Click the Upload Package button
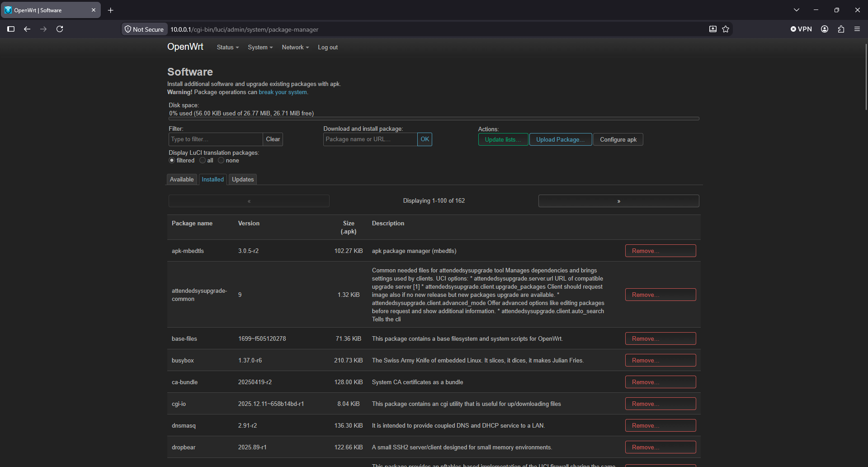868x467 pixels. coord(561,140)
